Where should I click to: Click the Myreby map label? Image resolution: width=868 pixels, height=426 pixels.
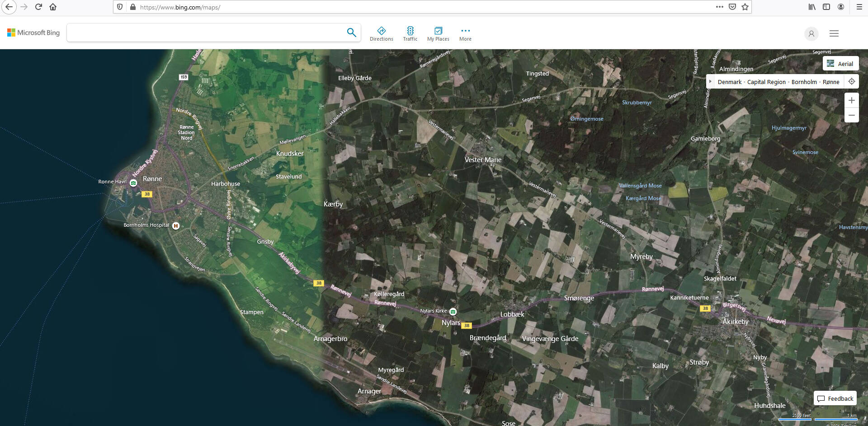(x=642, y=257)
